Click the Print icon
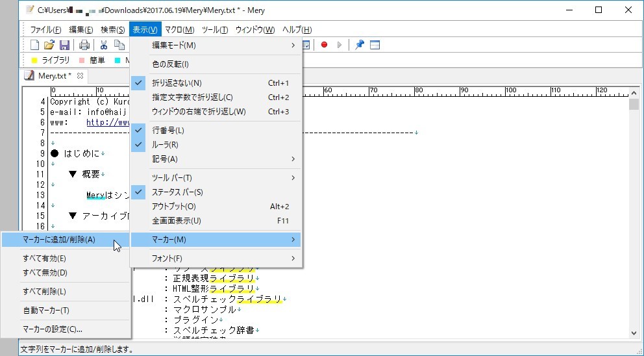This screenshot has width=644, height=356. click(84, 45)
